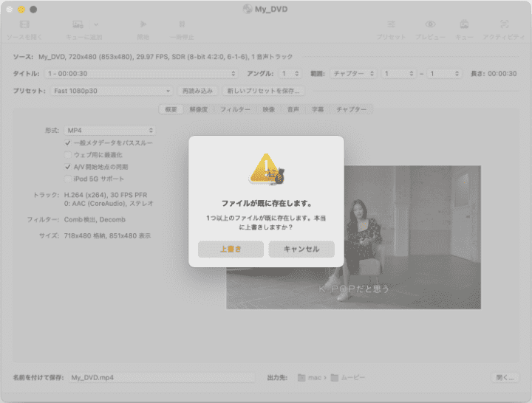Switch to the フィルター tab

point(235,109)
